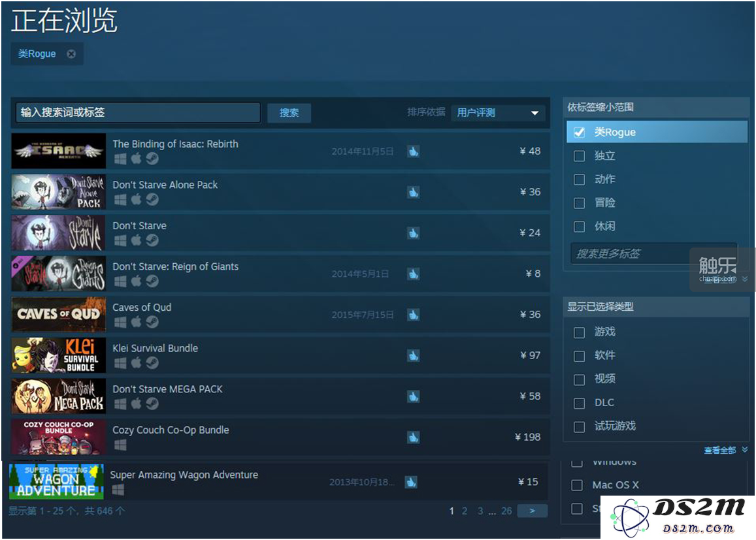Go to results page 3
Viewport: 756px width, 540px height.
pyautogui.click(x=480, y=511)
